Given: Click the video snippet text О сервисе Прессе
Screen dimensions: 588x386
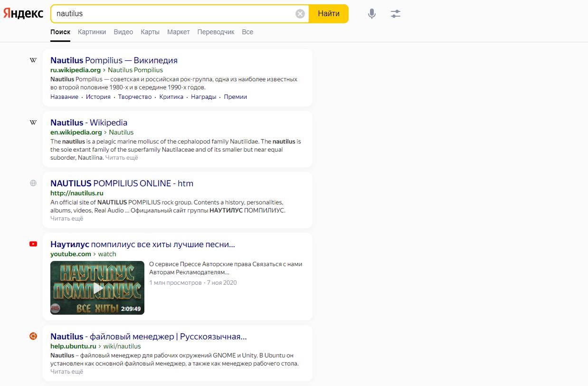Looking at the screenshot, I should (x=226, y=268).
